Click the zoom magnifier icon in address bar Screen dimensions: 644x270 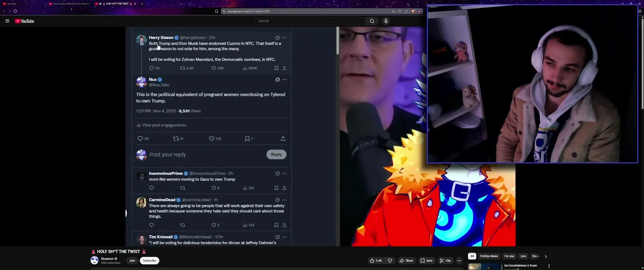(x=400, y=11)
